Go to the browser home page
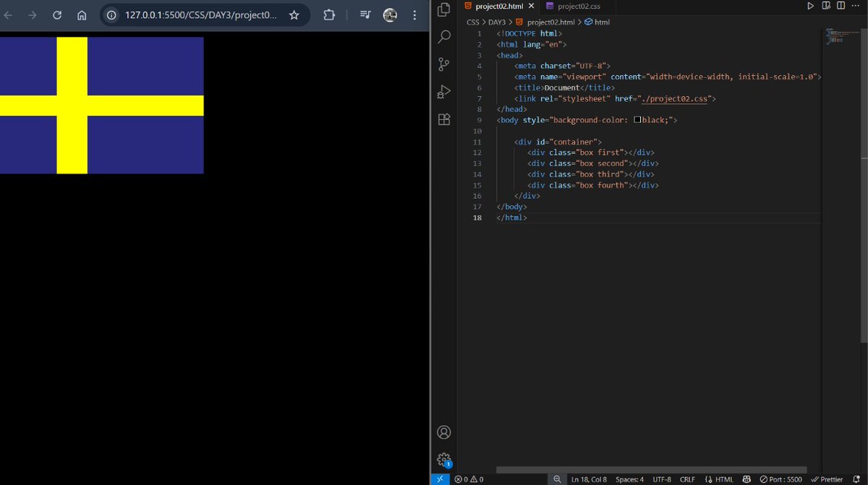 click(82, 15)
